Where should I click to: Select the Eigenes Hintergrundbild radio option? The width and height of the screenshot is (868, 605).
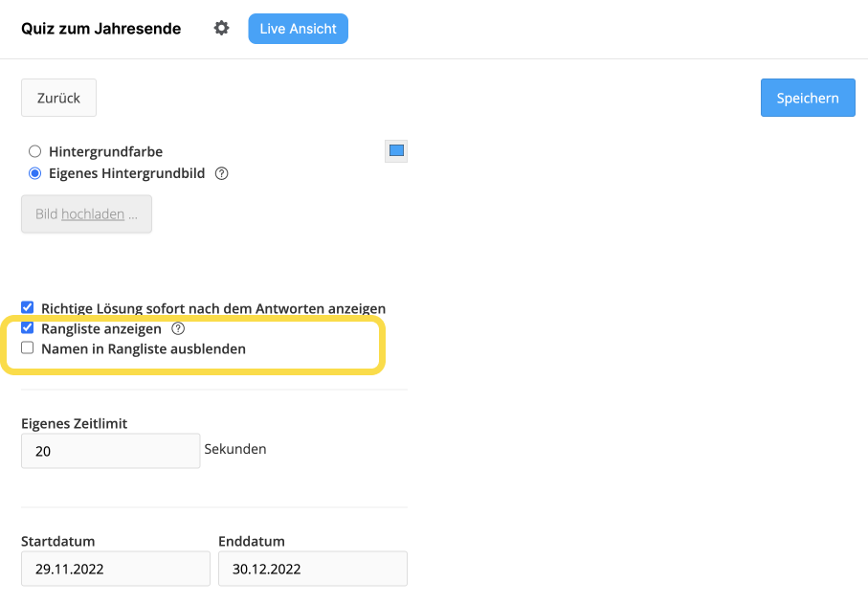coord(34,174)
